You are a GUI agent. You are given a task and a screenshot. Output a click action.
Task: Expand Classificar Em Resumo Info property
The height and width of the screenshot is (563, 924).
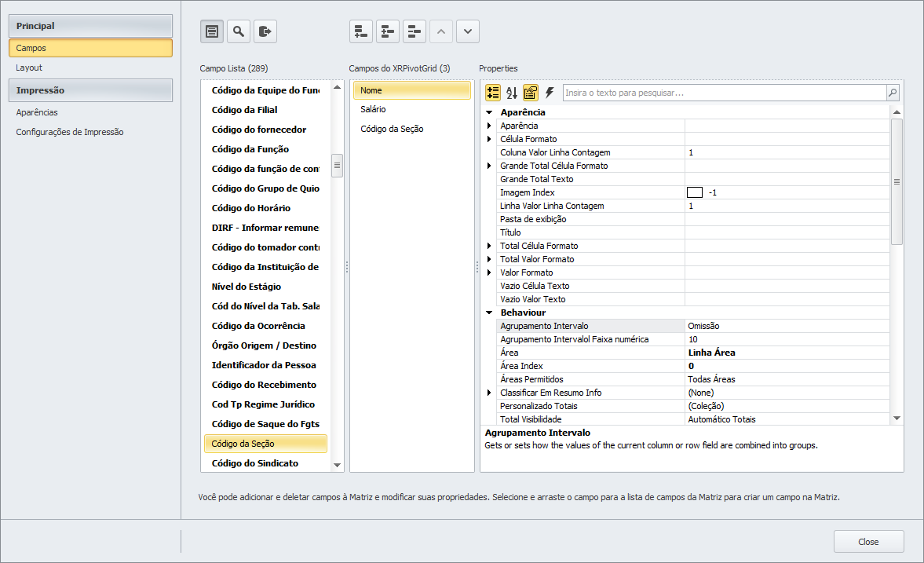(x=489, y=393)
